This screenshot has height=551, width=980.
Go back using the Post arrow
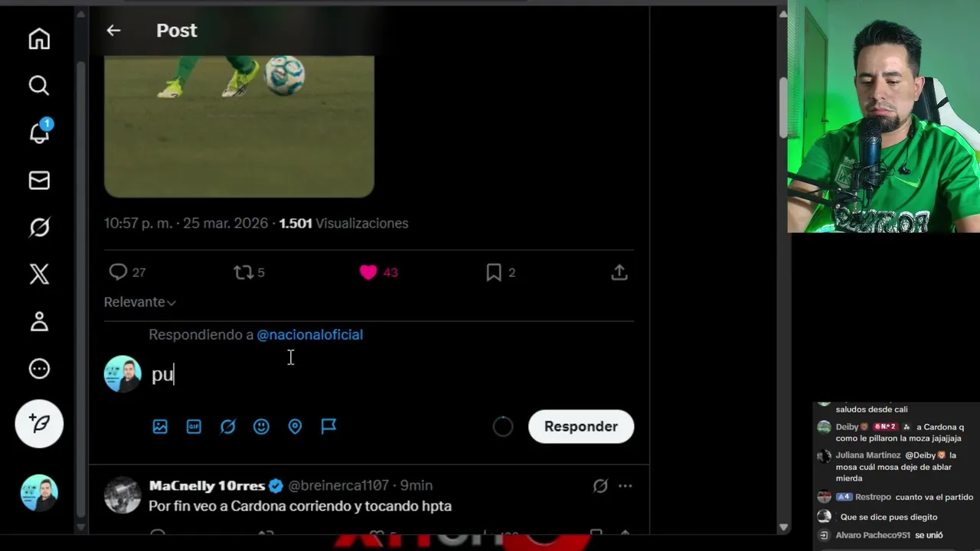click(x=113, y=31)
